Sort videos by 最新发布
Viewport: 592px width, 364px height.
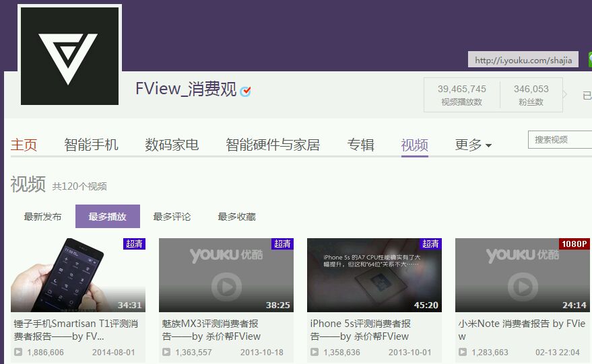(x=42, y=217)
